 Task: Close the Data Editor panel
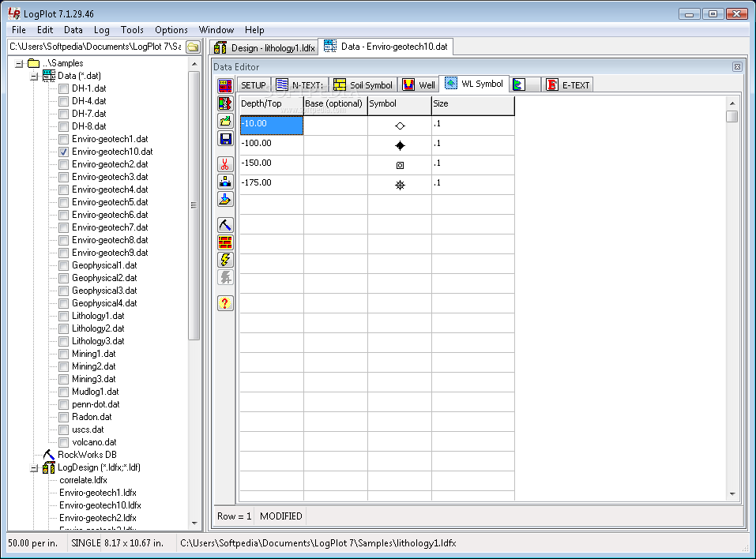point(737,67)
